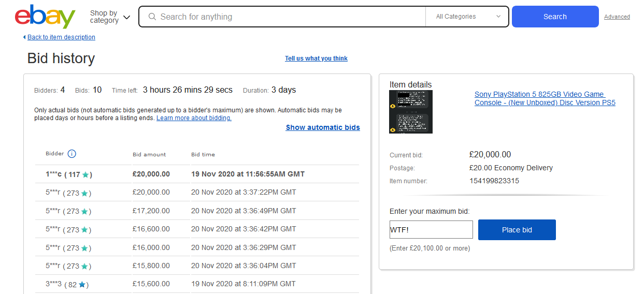Click the Place bid button
The height and width of the screenshot is (294, 644).
tap(517, 230)
